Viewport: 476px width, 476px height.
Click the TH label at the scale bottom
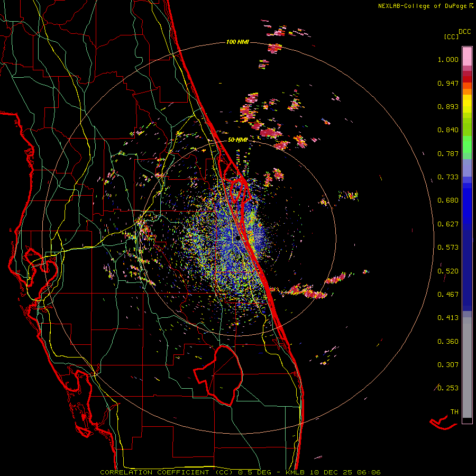tap(454, 412)
